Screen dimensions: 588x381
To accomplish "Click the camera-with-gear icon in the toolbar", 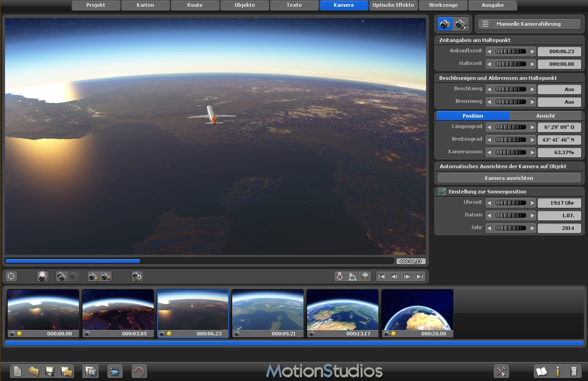I will tap(138, 277).
